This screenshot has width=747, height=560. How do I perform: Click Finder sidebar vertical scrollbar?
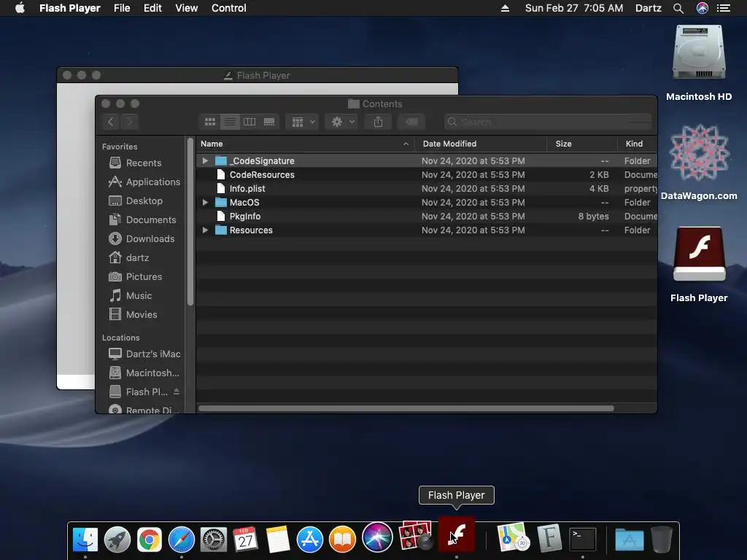click(190, 222)
